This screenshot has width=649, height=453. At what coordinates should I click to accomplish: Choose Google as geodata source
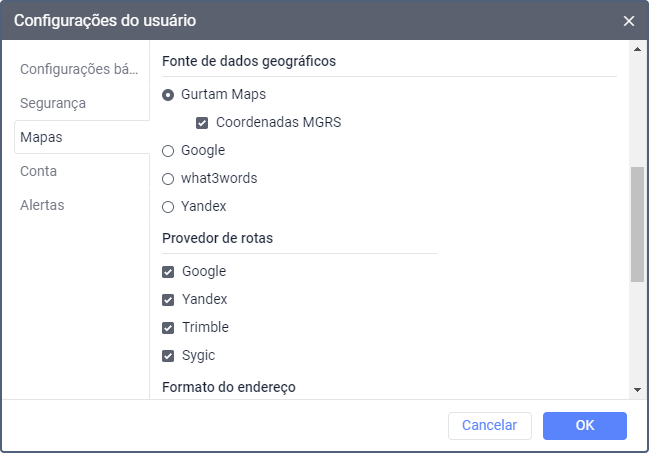(x=168, y=151)
